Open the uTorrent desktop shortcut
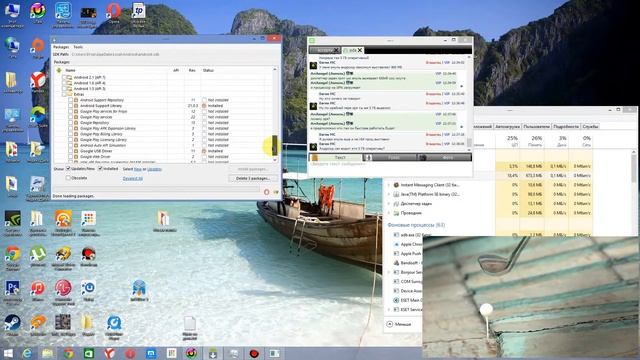This screenshot has height=360, width=640. 38,257
